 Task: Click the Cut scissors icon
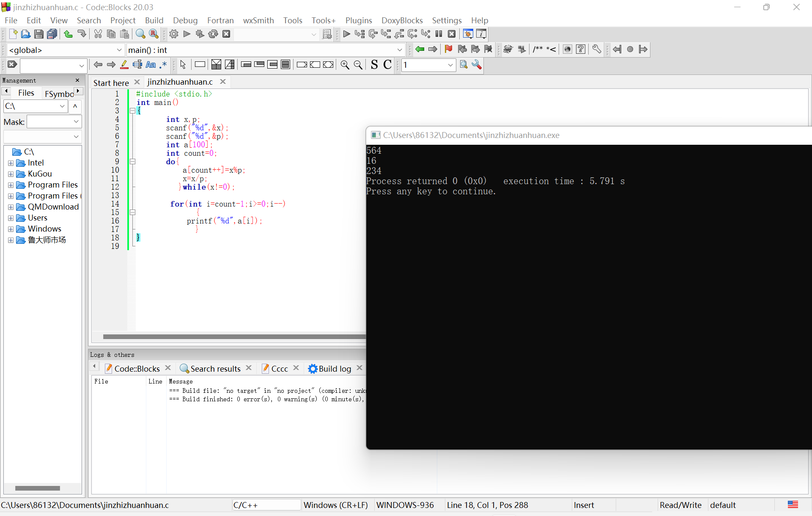[98, 34]
